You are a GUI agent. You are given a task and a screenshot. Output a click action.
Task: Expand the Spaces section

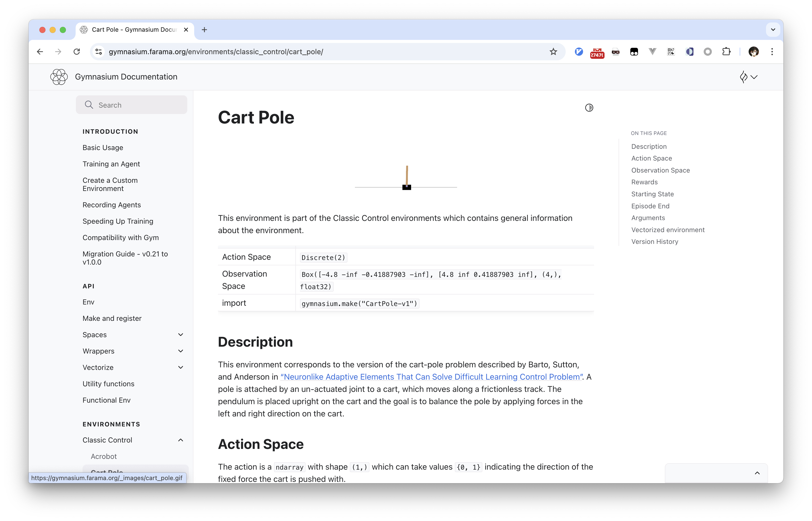[x=181, y=335]
